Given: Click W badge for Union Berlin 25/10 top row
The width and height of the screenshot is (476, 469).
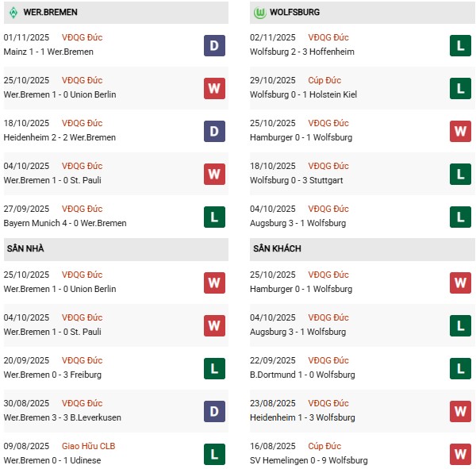Looking at the screenshot, I should 214,88.
